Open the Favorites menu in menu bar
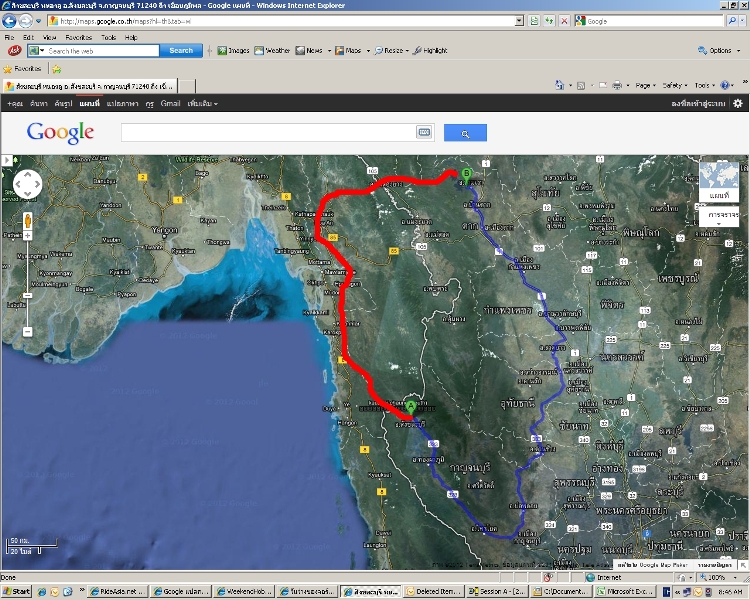Image resolution: width=750 pixels, height=600 pixels. pos(78,37)
